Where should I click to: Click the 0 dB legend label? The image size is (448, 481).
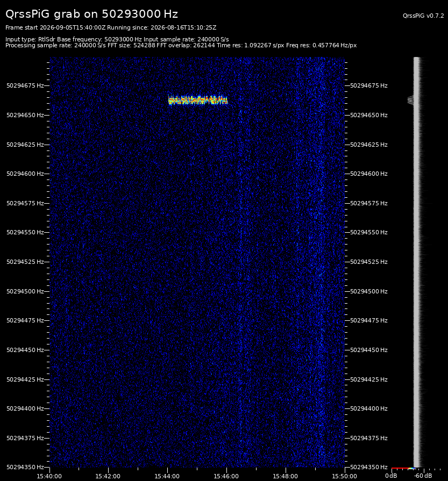point(391,476)
